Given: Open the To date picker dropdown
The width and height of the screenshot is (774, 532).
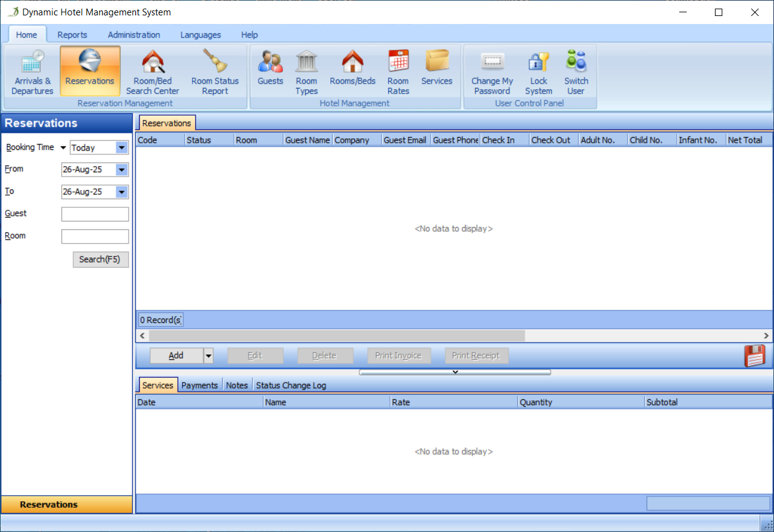Looking at the screenshot, I should click(x=121, y=192).
